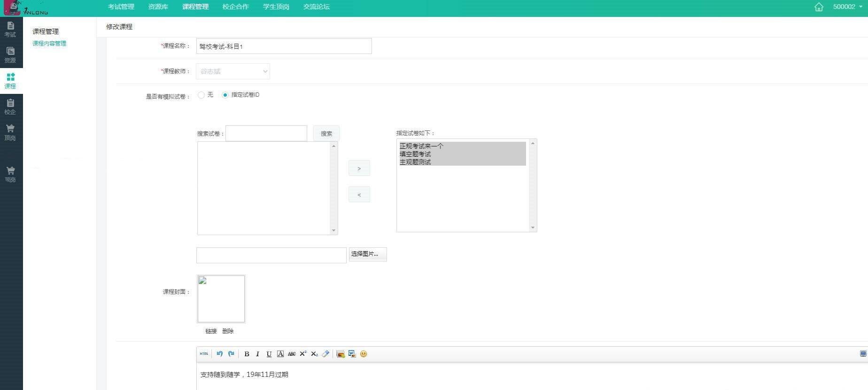Expand the 500002 user account menu
The height and width of the screenshot is (390, 868).
click(x=847, y=7)
